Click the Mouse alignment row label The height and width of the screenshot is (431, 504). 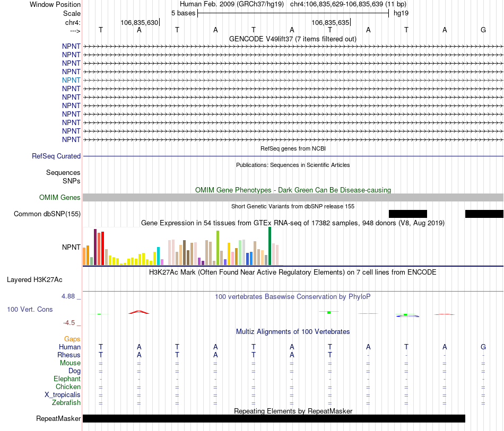coord(70,363)
